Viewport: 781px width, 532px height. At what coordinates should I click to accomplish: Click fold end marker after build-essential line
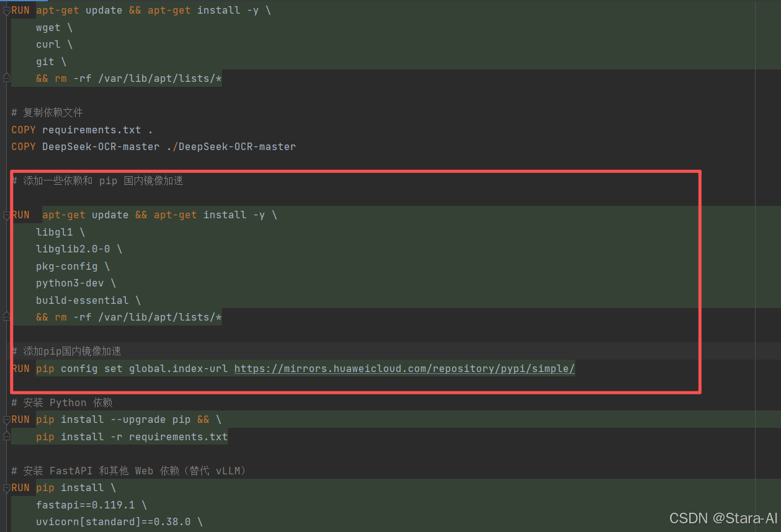click(6, 317)
